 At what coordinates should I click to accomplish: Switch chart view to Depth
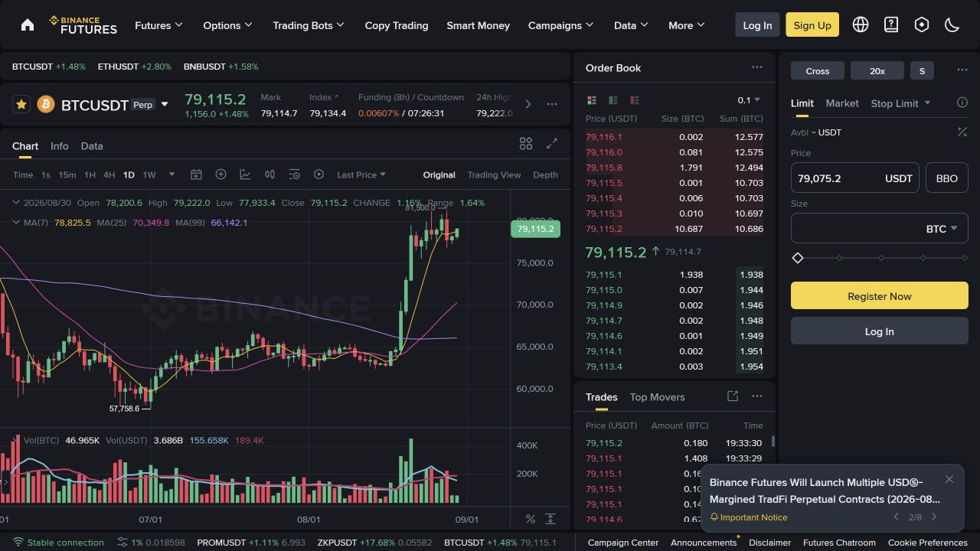click(545, 174)
